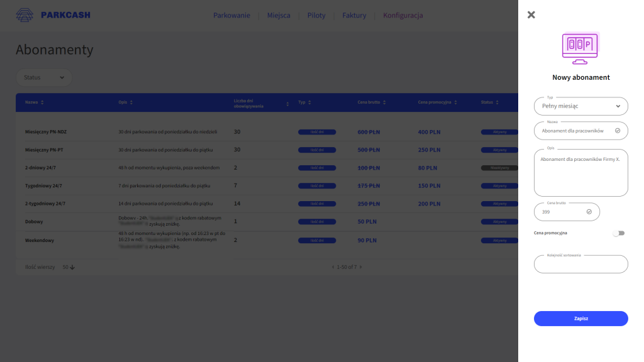This screenshot has width=644, height=362.
Task: Click previous page arrow in pagination
Action: coord(333,267)
